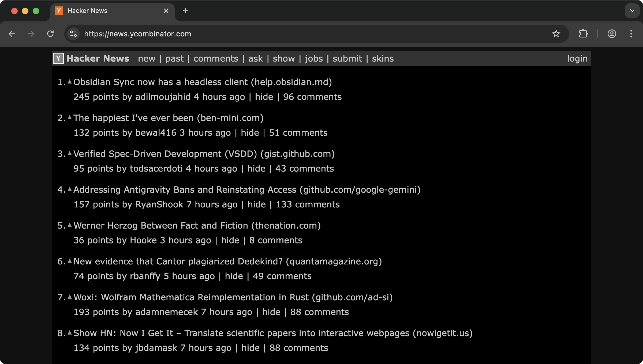Upvote the Werner Herzog story
This screenshot has width=643, height=364.
[x=70, y=225]
